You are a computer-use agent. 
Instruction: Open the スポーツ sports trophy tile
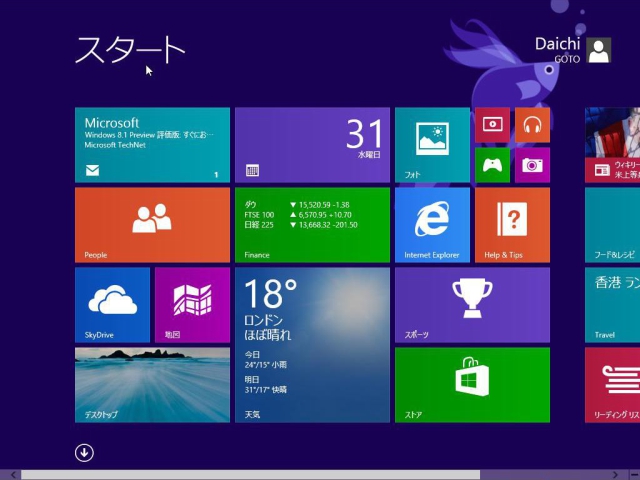coord(472,305)
